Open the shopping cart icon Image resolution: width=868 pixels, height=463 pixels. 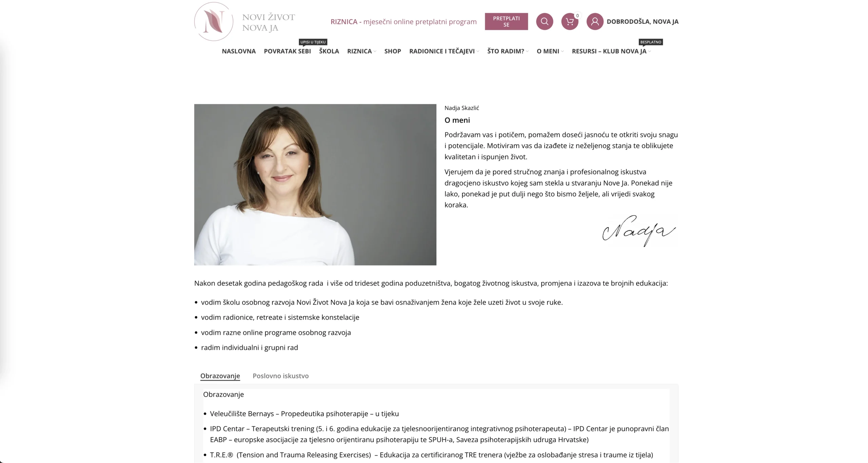[570, 21]
